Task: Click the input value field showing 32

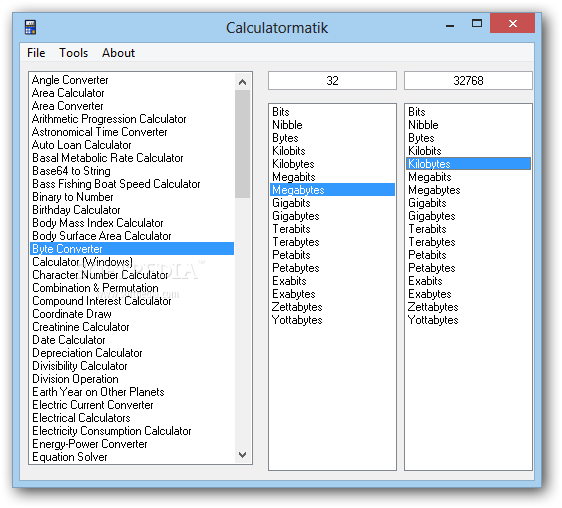Action: [x=332, y=81]
